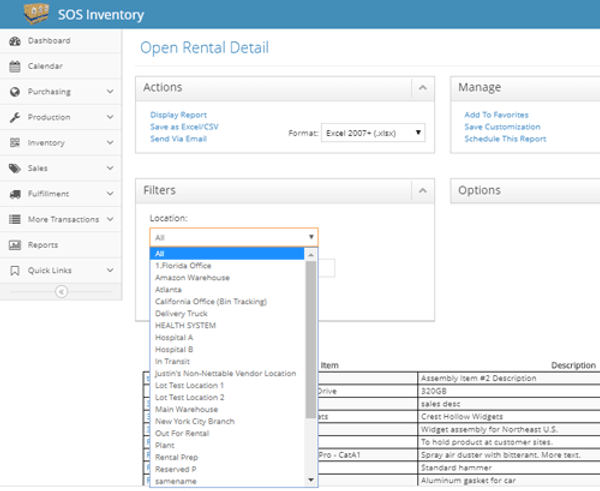The image size is (600, 491).
Task: Click the SOS Inventory box logo
Action: click(36, 13)
